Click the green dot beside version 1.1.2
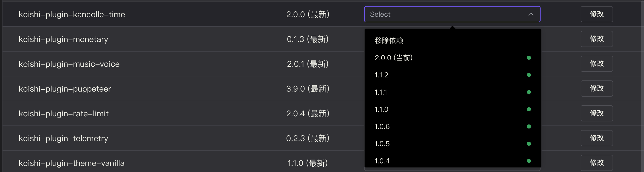The image size is (644, 172). pos(529,75)
